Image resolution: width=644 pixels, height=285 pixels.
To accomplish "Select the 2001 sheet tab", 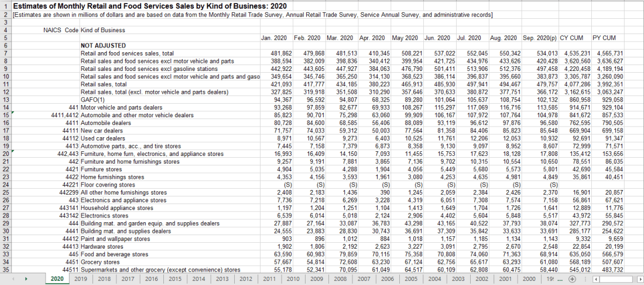I will pyautogui.click(x=506, y=279).
